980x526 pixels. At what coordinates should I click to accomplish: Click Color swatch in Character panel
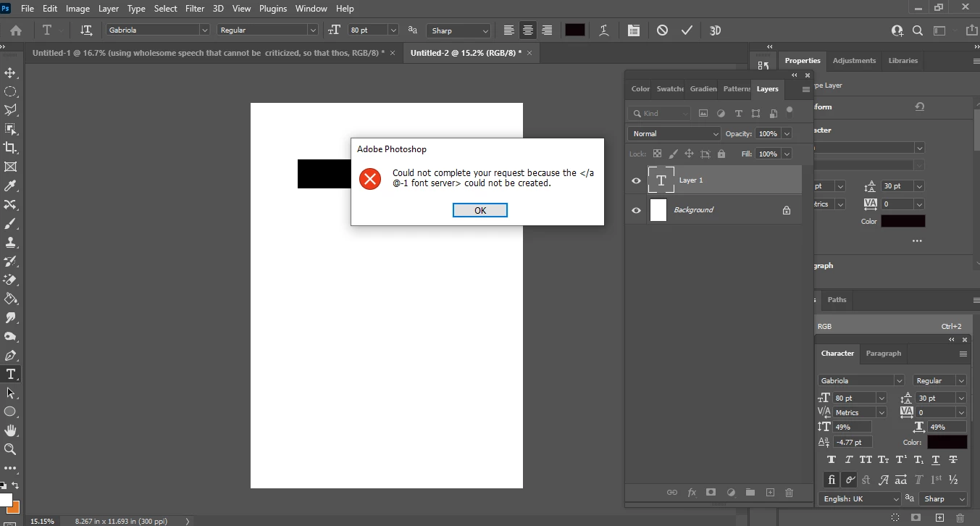tap(947, 442)
